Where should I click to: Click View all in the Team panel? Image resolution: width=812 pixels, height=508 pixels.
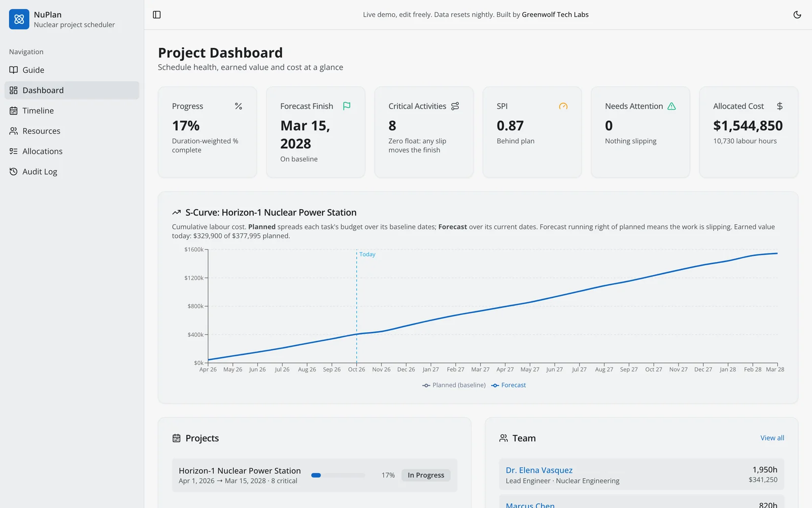pyautogui.click(x=772, y=438)
